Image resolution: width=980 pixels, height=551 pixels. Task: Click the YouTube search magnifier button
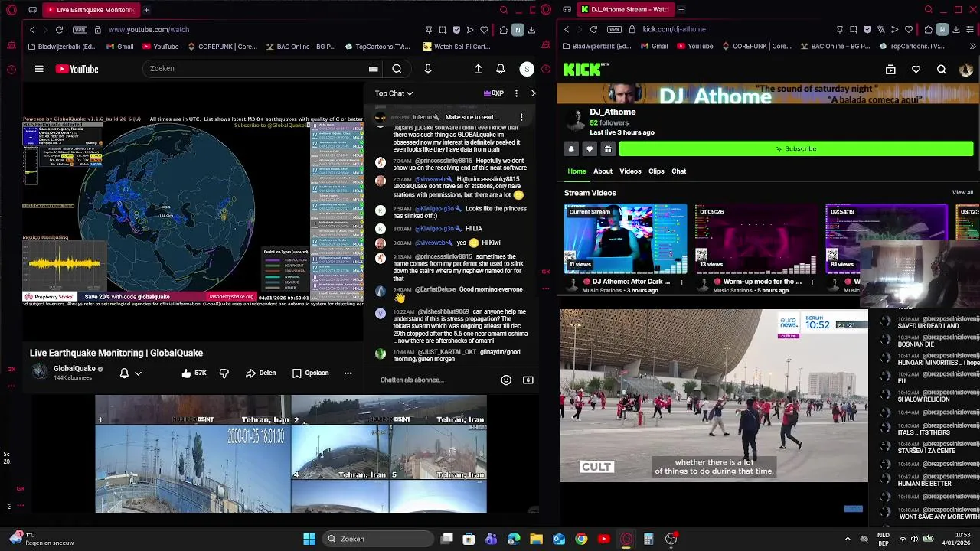[x=397, y=69]
